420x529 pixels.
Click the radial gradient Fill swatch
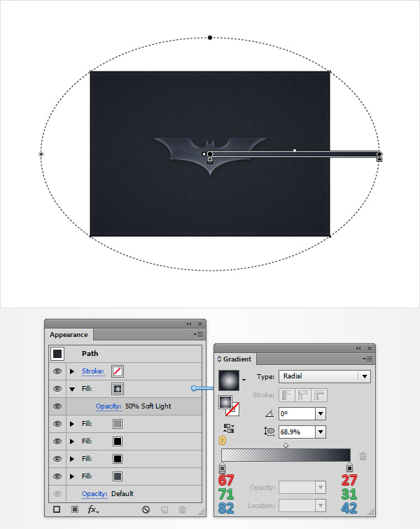click(x=118, y=389)
